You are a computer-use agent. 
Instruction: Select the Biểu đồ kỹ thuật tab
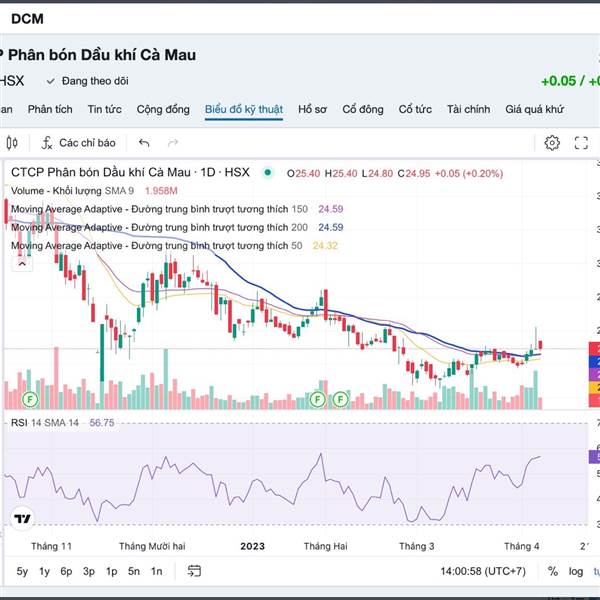coord(244,109)
